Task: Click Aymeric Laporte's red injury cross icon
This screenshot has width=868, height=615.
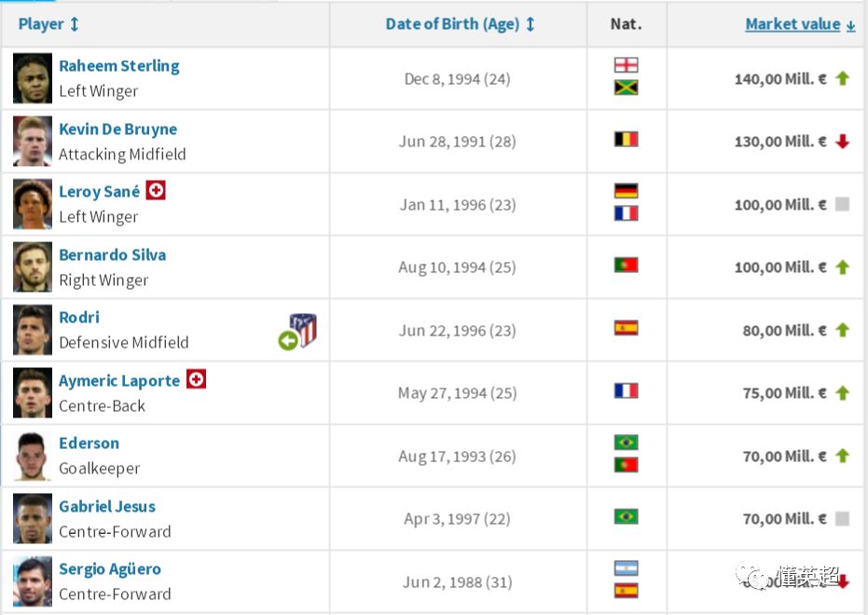Action: pyautogui.click(x=196, y=379)
